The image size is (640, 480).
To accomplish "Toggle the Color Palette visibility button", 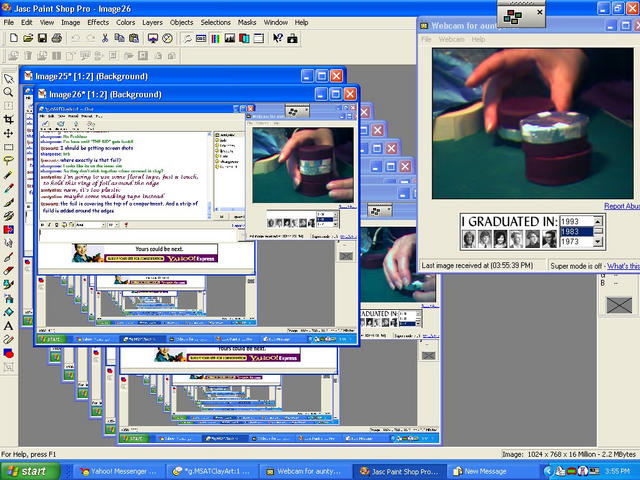I will click(x=215, y=38).
